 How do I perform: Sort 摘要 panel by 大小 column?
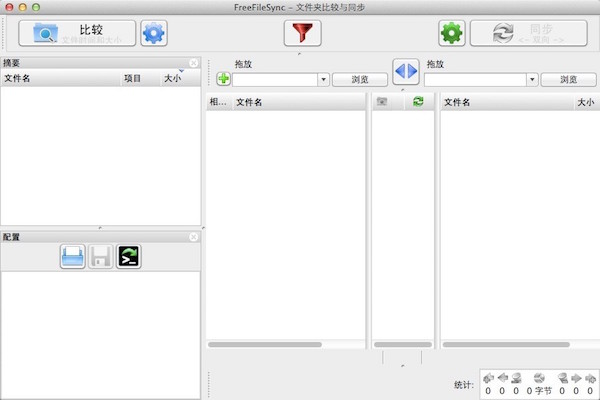(180, 78)
